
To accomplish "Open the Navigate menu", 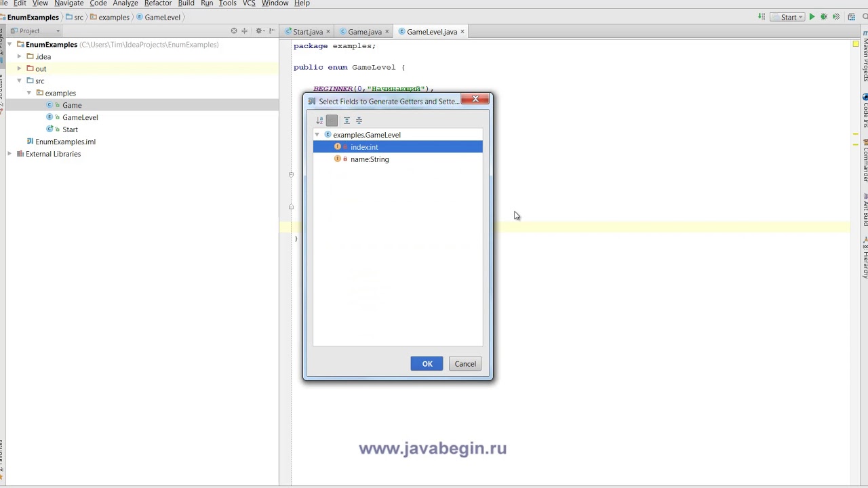I will (x=68, y=3).
